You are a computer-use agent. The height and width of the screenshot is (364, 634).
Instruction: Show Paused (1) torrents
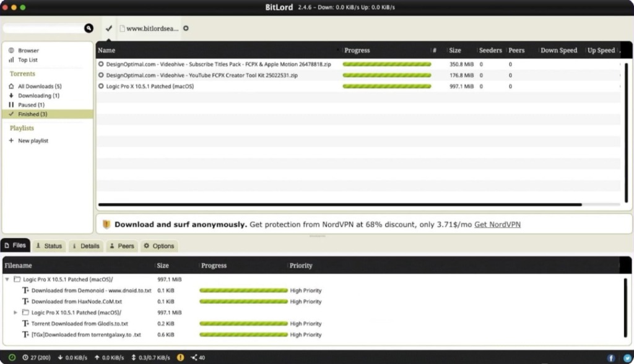(x=31, y=105)
